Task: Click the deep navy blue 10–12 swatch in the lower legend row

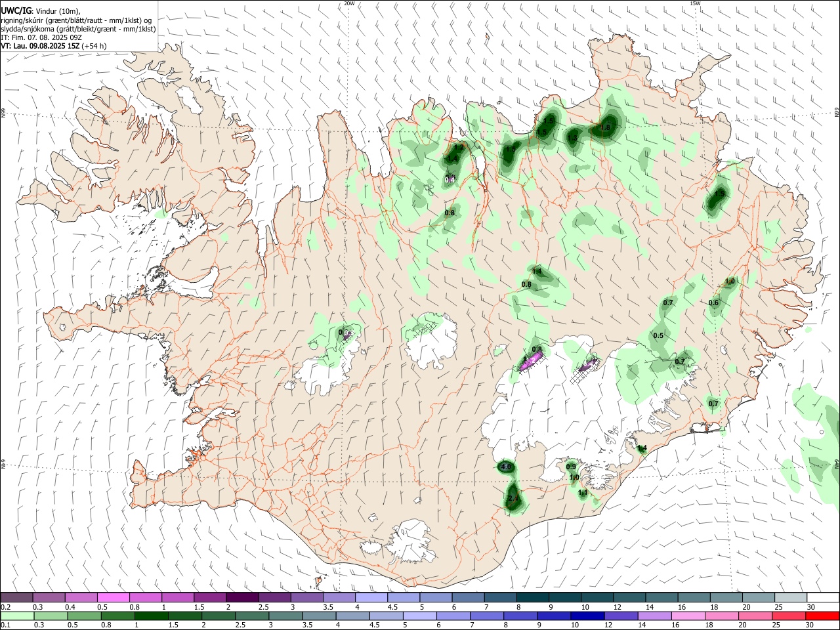Action: (x=587, y=616)
